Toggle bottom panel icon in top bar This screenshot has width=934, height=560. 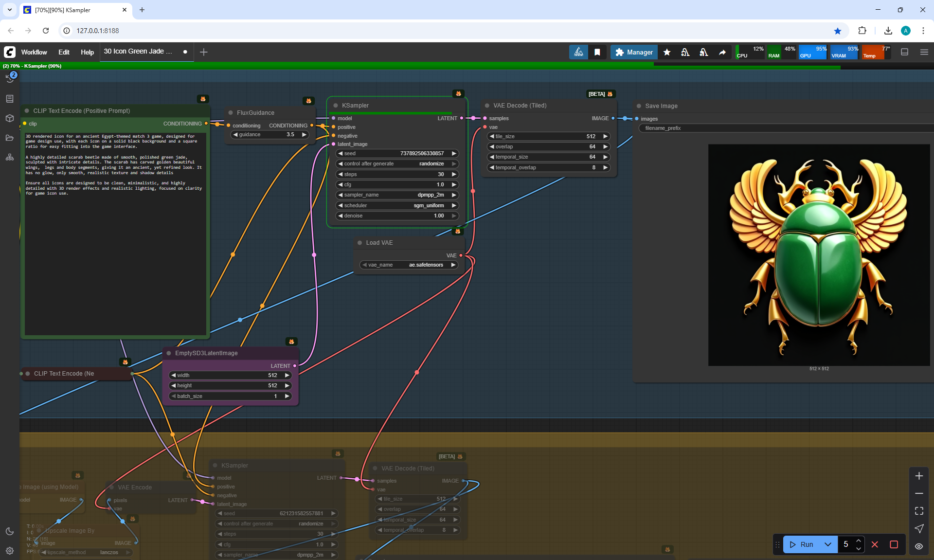[905, 52]
